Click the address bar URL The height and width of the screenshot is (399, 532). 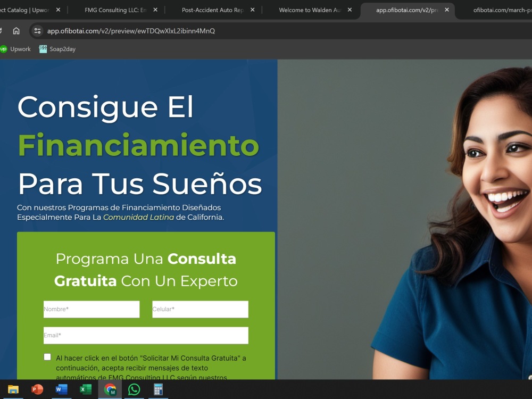131,31
